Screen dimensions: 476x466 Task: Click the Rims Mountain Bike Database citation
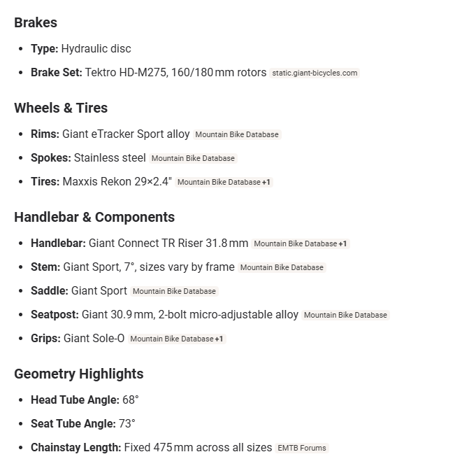237,134
